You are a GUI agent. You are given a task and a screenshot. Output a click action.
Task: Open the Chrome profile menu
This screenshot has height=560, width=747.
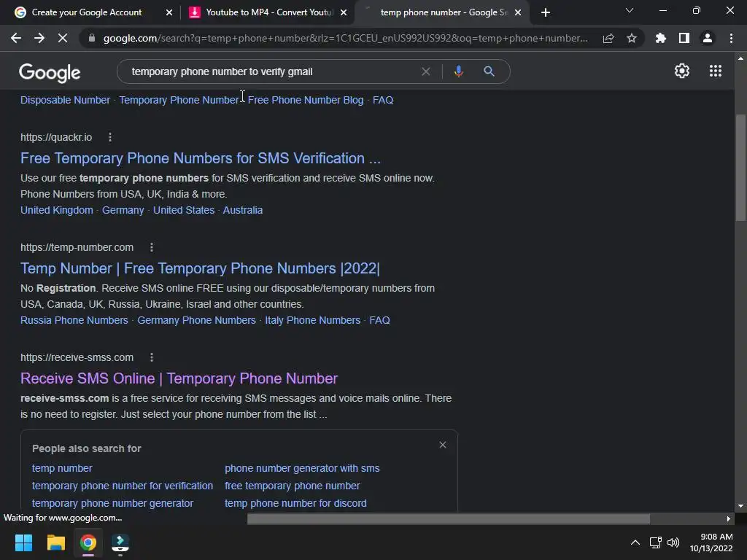(708, 38)
